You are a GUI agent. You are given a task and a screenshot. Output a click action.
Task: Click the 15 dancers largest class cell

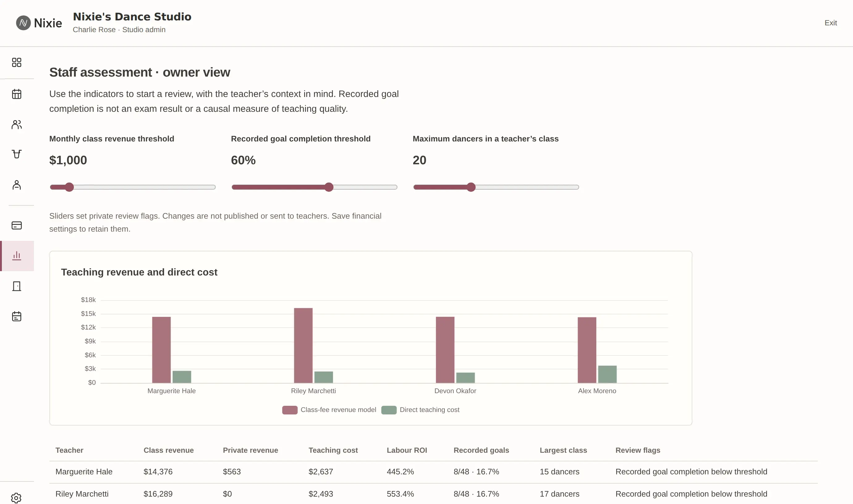[x=559, y=472]
